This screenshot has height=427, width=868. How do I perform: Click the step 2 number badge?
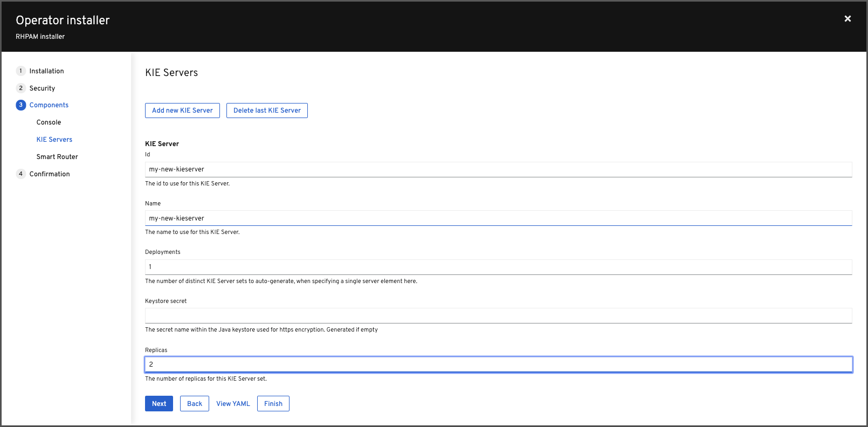21,88
